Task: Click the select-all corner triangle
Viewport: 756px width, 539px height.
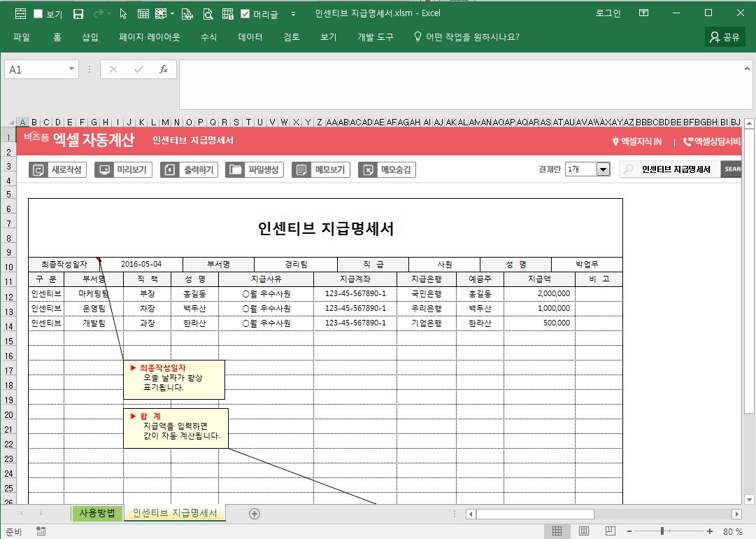Action: (11, 122)
